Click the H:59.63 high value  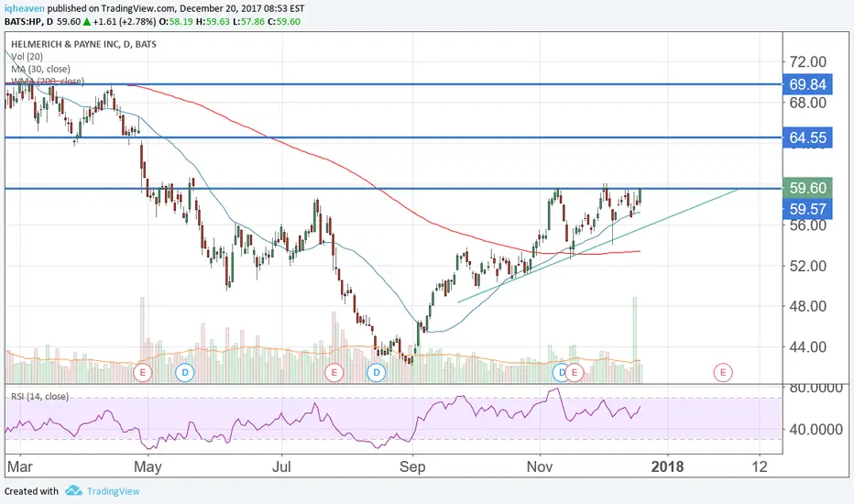pos(212,22)
